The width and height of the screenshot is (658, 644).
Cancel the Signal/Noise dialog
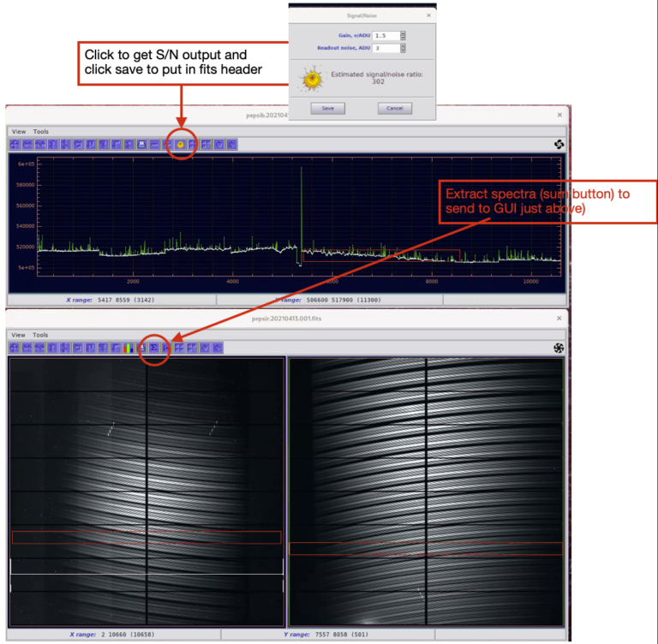[x=394, y=109]
